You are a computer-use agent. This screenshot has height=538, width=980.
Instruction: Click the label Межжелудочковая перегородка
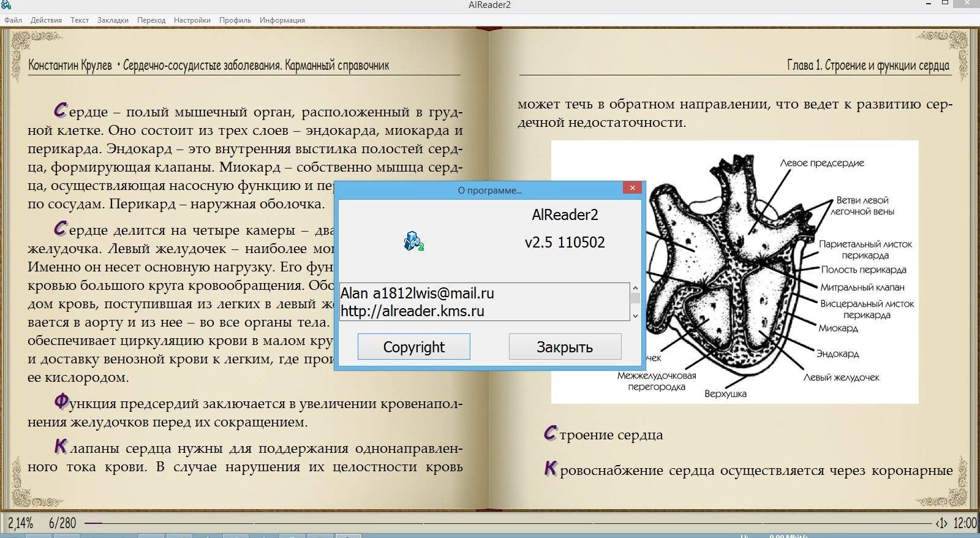click(x=657, y=381)
